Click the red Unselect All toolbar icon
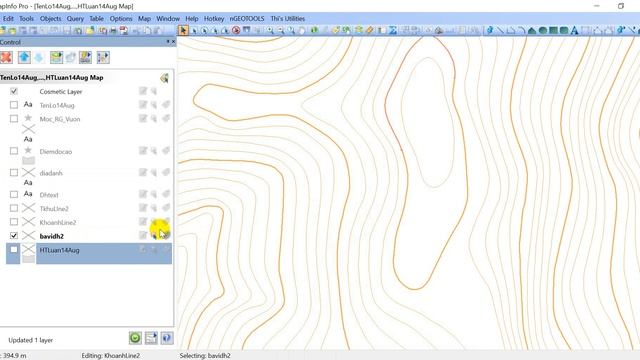The image size is (640, 360). [236, 30]
